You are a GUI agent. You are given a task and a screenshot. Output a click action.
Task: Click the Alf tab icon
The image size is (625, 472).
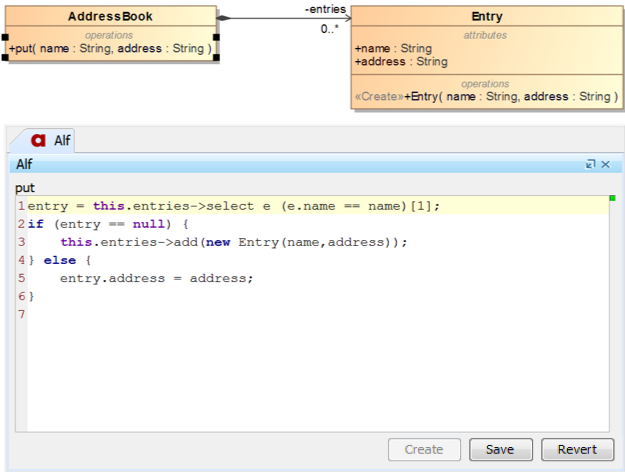[38, 141]
